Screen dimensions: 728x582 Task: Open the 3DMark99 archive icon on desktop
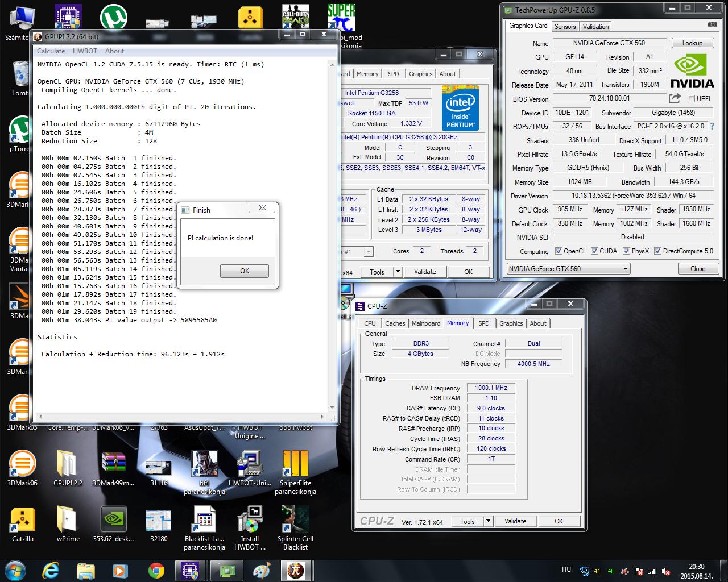113,469
